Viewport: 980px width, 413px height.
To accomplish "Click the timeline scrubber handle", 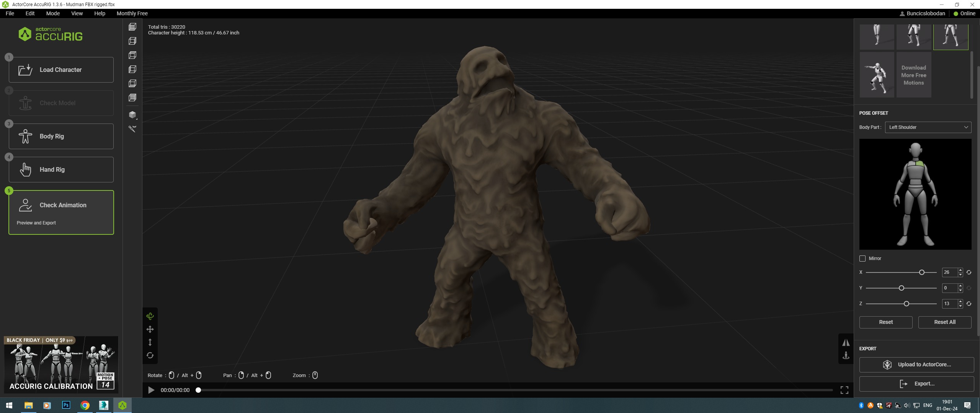I will (198, 390).
